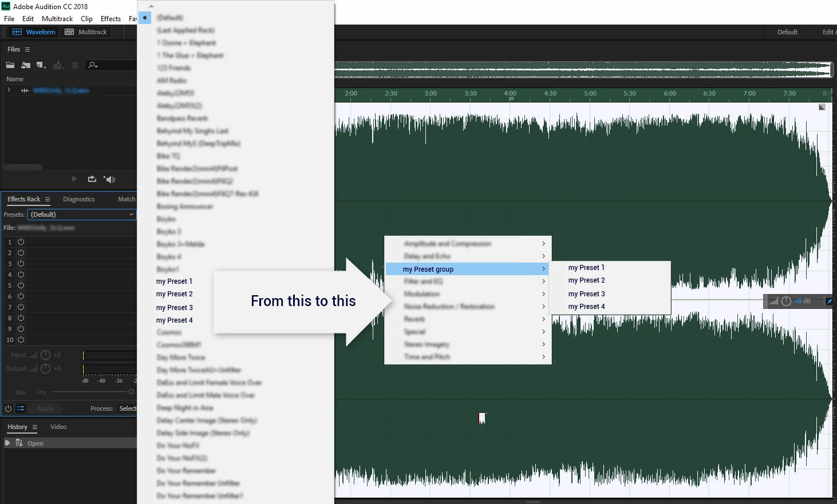Click the Files panel horizontal scrollbar
This screenshot has width=837, height=504.
[23, 168]
